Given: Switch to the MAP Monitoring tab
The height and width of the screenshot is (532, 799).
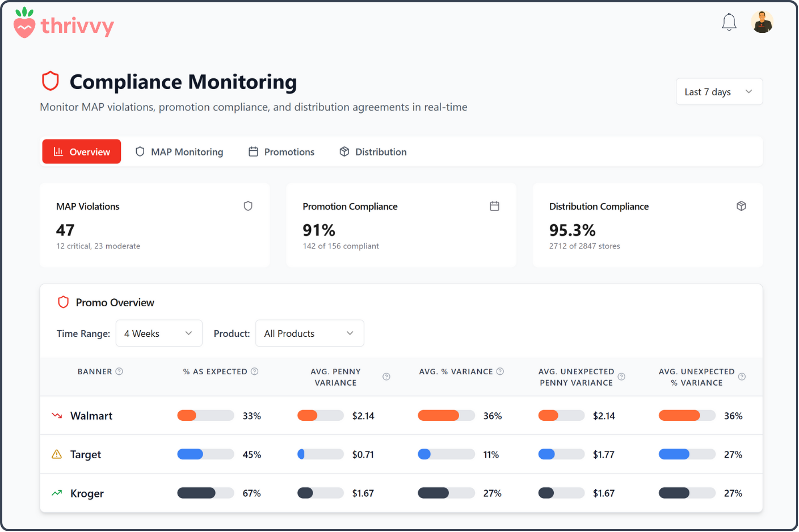Looking at the screenshot, I should point(179,151).
